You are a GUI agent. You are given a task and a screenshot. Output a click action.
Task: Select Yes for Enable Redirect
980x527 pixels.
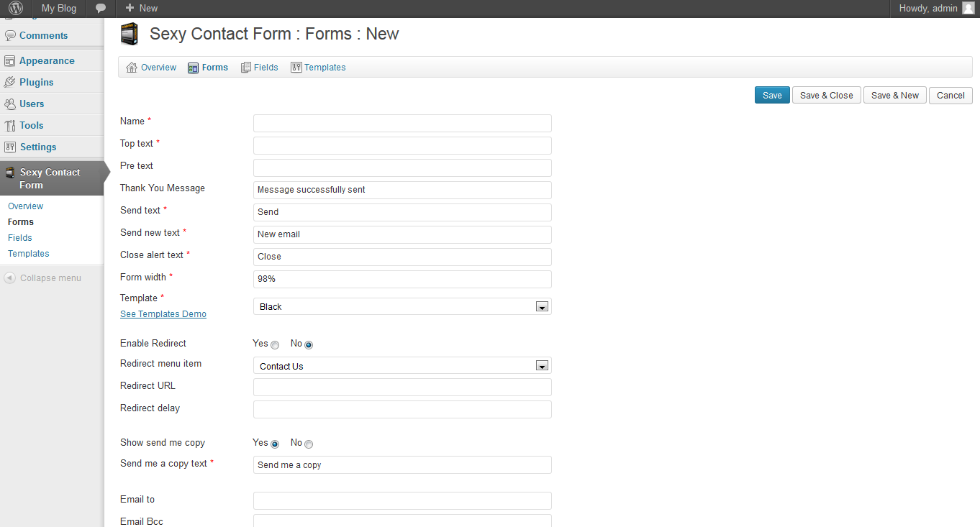pos(275,345)
